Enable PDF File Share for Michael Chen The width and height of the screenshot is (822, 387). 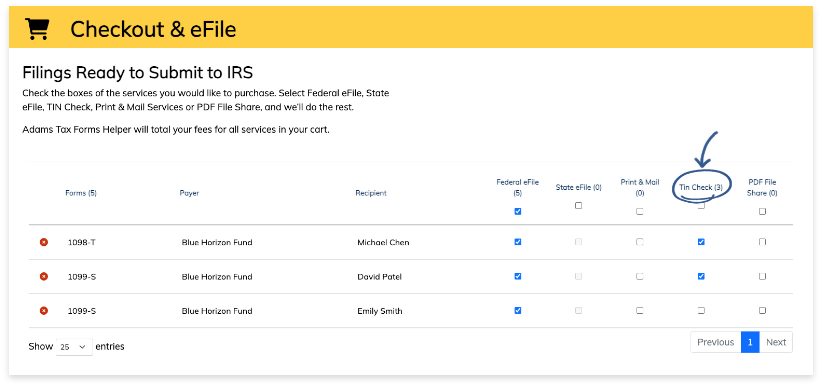[x=762, y=242]
